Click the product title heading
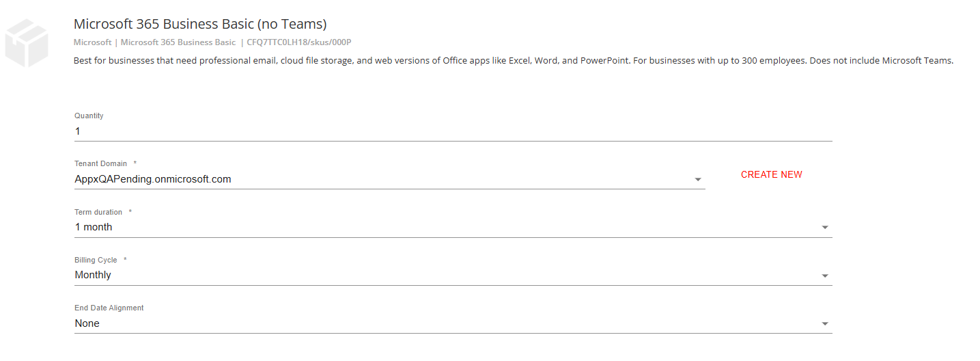The width and height of the screenshot is (980, 361). click(200, 25)
